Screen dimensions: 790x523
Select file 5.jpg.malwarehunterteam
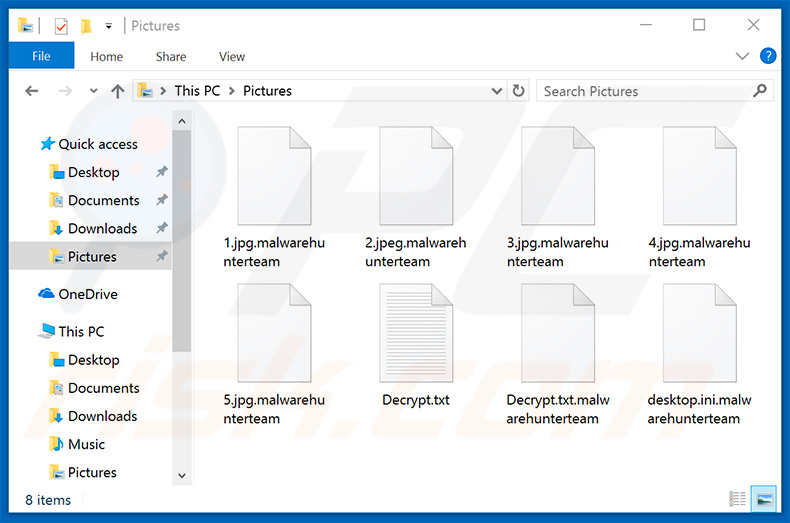(x=274, y=355)
